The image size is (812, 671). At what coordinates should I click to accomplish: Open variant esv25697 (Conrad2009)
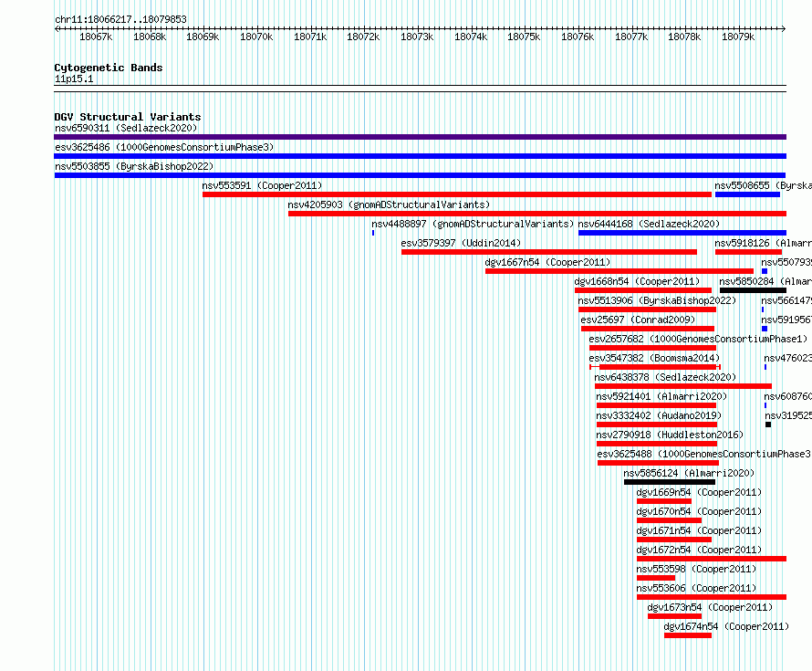[x=638, y=320]
